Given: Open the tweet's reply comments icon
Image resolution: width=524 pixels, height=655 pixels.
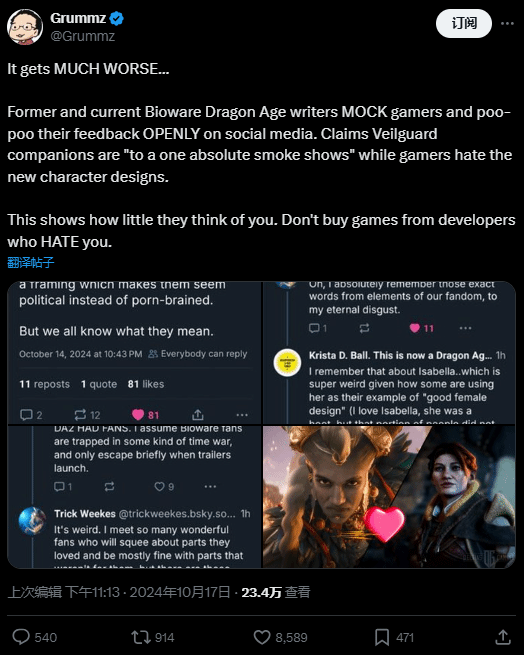Looking at the screenshot, I should point(21,637).
